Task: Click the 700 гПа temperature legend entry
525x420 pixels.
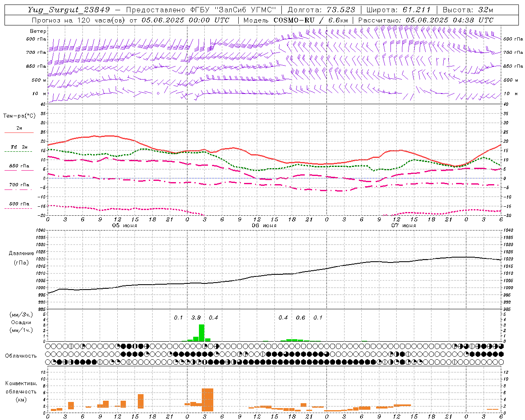Action: pos(19,187)
